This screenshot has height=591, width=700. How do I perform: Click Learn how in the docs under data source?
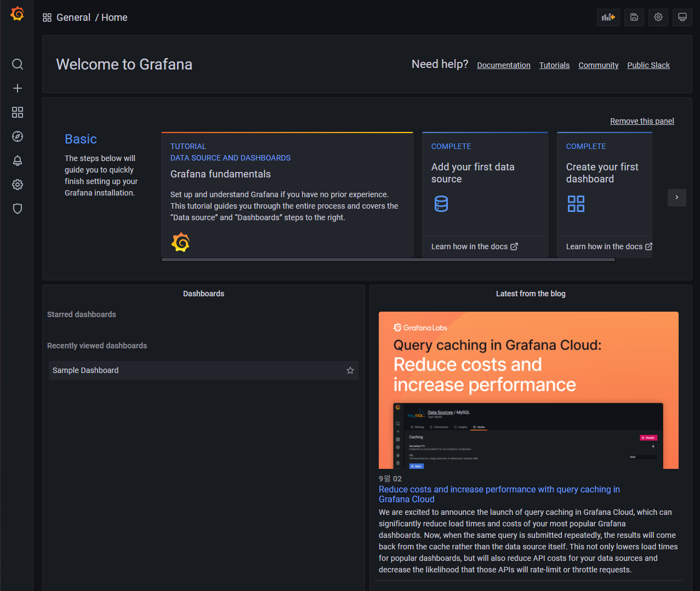[474, 246]
